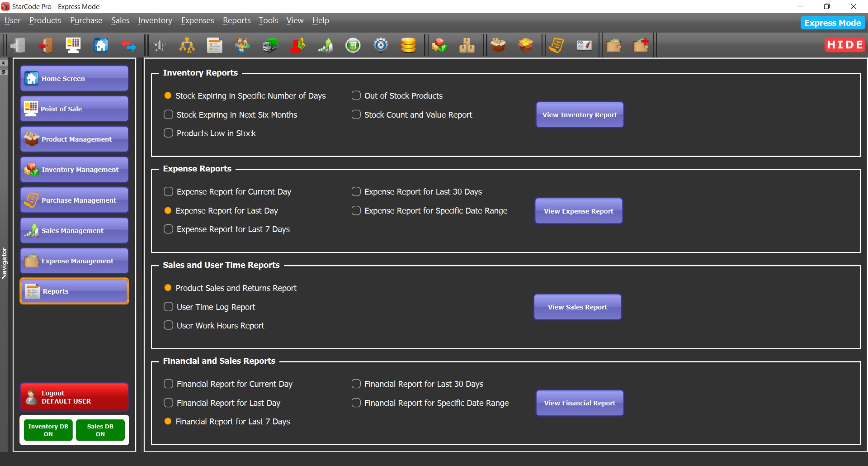Choose Expense Report for Last 7 Days

point(168,229)
